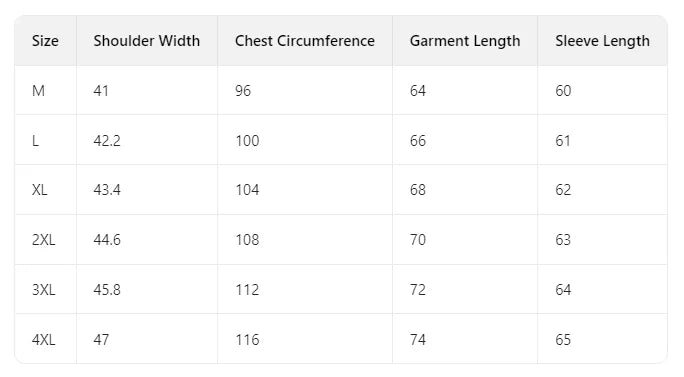Click chest circumference value 96

pos(243,91)
